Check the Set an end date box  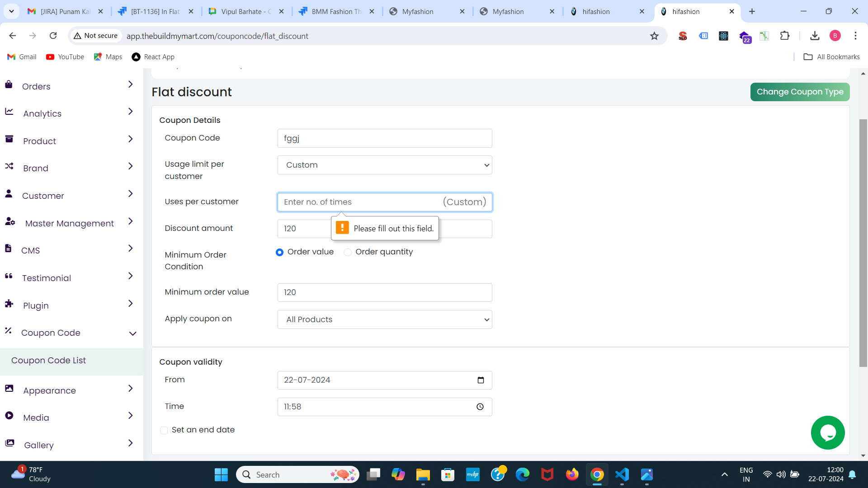(x=164, y=430)
